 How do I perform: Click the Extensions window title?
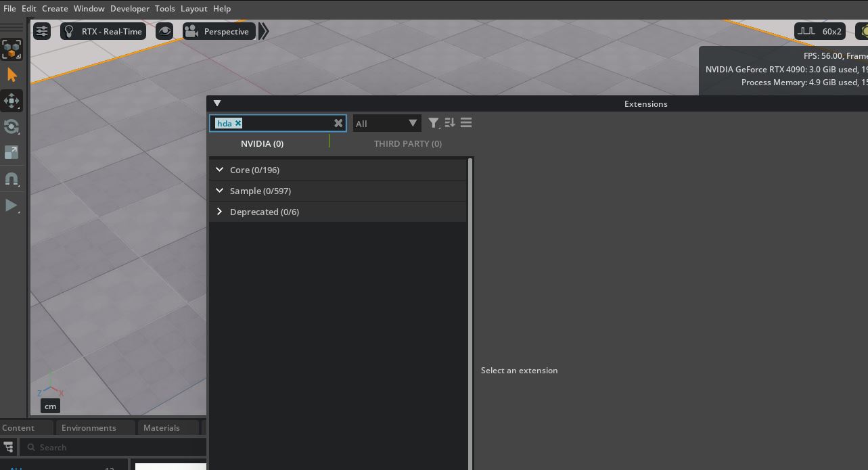(x=645, y=103)
